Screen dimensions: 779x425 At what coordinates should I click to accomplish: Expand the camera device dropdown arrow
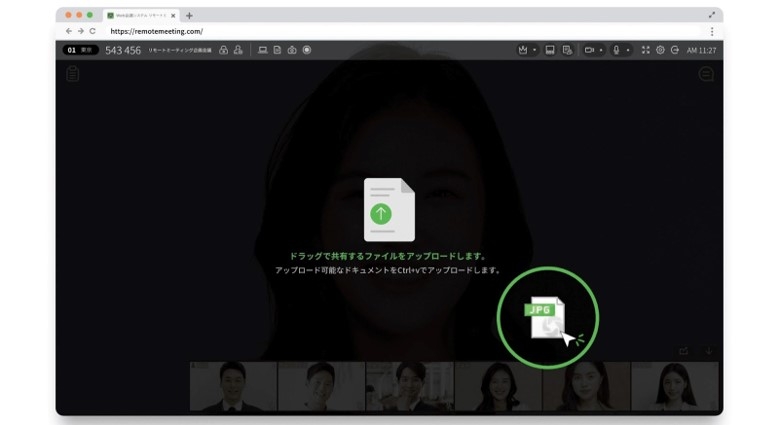tap(601, 50)
